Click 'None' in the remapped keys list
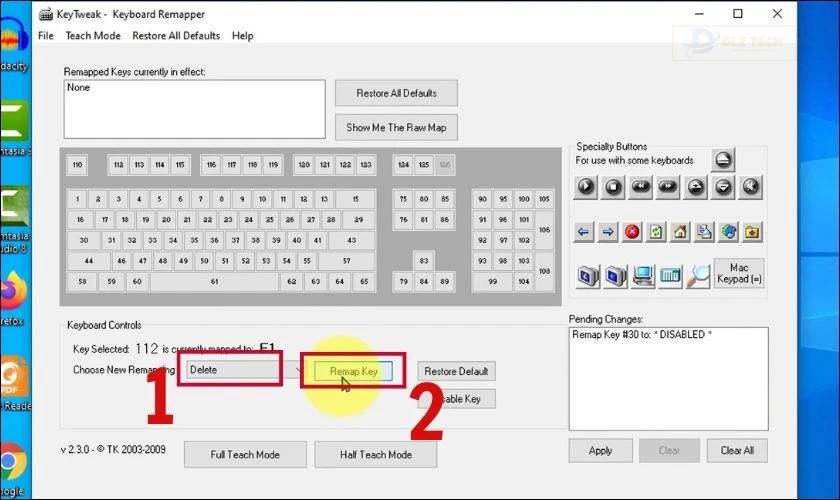The width and height of the screenshot is (840, 500). 78,87
